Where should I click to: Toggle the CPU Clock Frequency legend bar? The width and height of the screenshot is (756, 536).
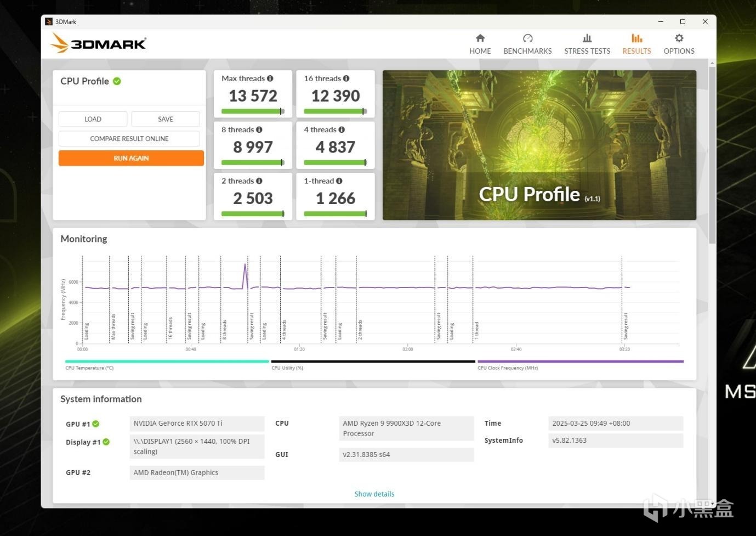pos(581,362)
